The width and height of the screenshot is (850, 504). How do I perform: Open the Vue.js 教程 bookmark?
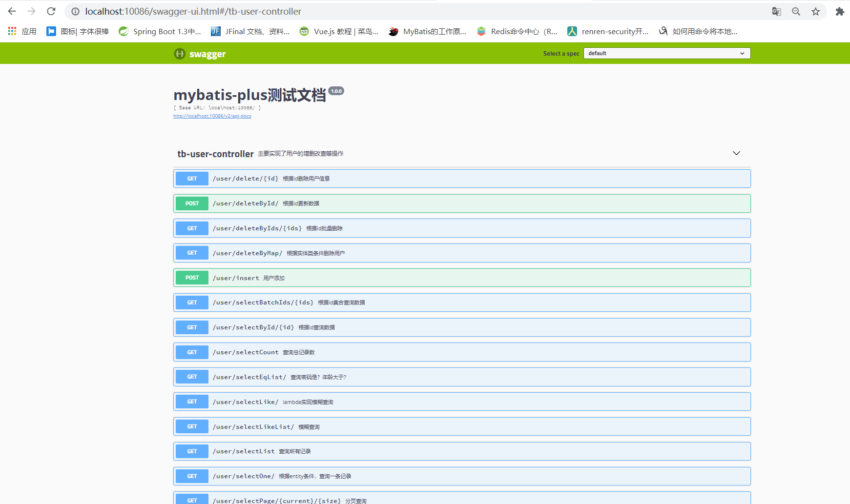339,31
